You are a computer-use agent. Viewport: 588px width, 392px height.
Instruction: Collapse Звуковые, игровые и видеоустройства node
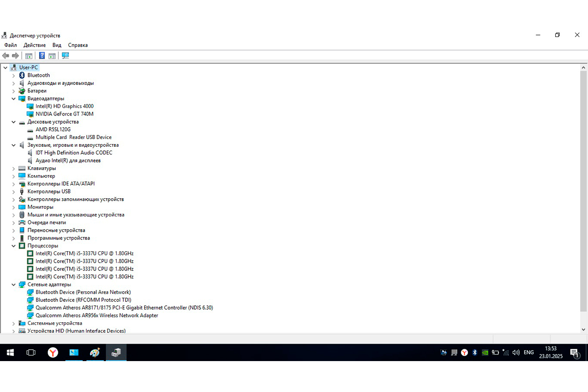(14, 145)
